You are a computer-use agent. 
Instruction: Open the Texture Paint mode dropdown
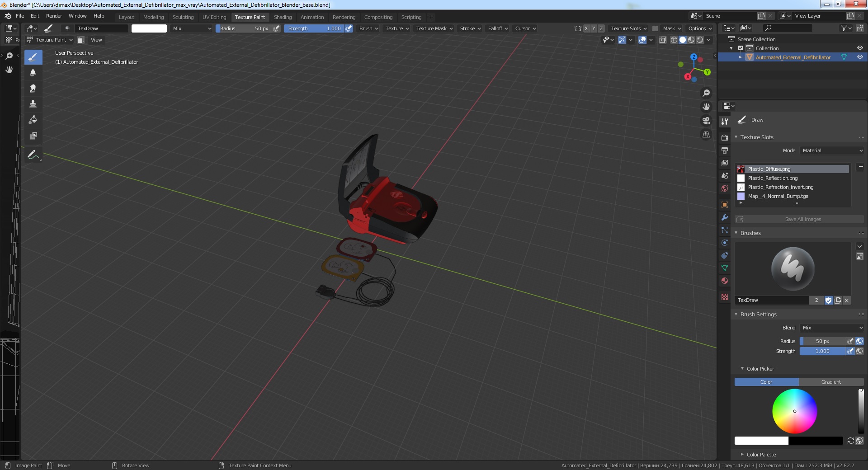50,40
